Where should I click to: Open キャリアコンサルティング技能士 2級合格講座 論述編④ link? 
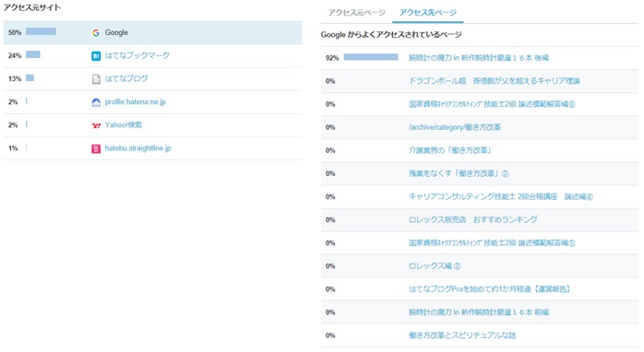click(x=501, y=196)
